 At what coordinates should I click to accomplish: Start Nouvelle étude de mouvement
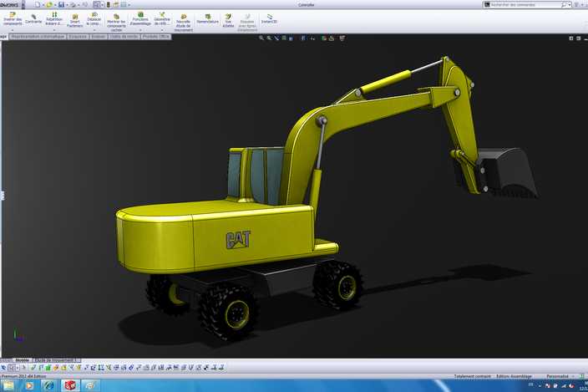click(184, 23)
